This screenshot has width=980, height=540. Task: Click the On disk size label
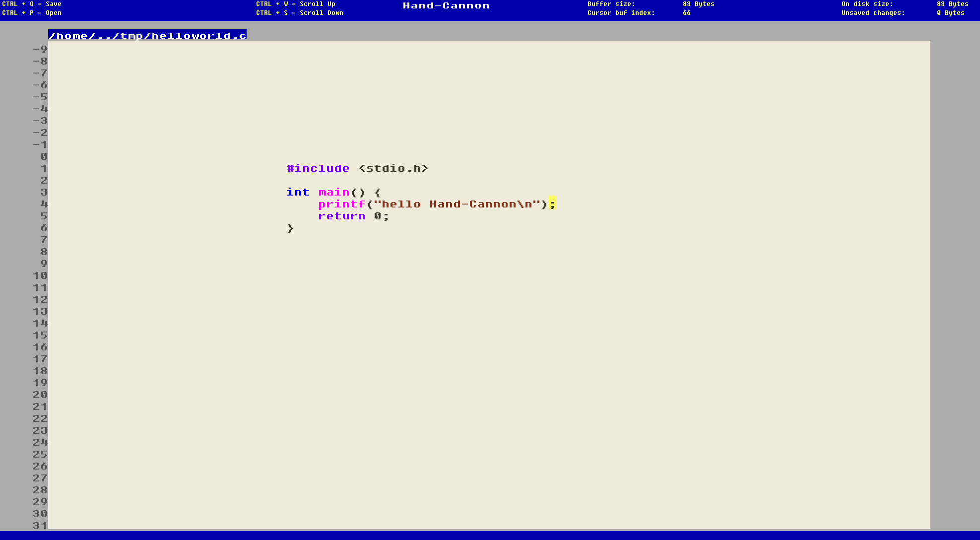867,4
